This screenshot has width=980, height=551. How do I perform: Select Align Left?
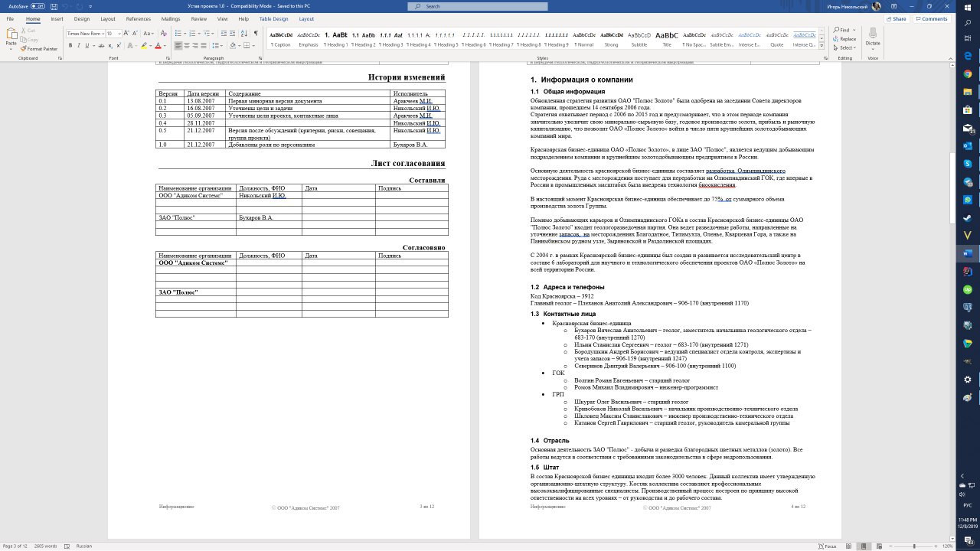[178, 46]
